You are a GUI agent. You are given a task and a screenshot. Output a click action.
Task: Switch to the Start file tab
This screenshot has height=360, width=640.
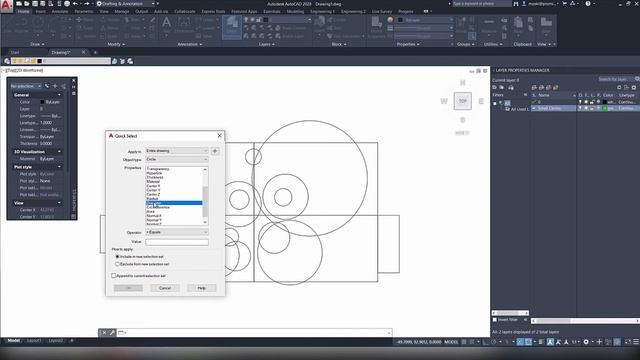[15, 52]
